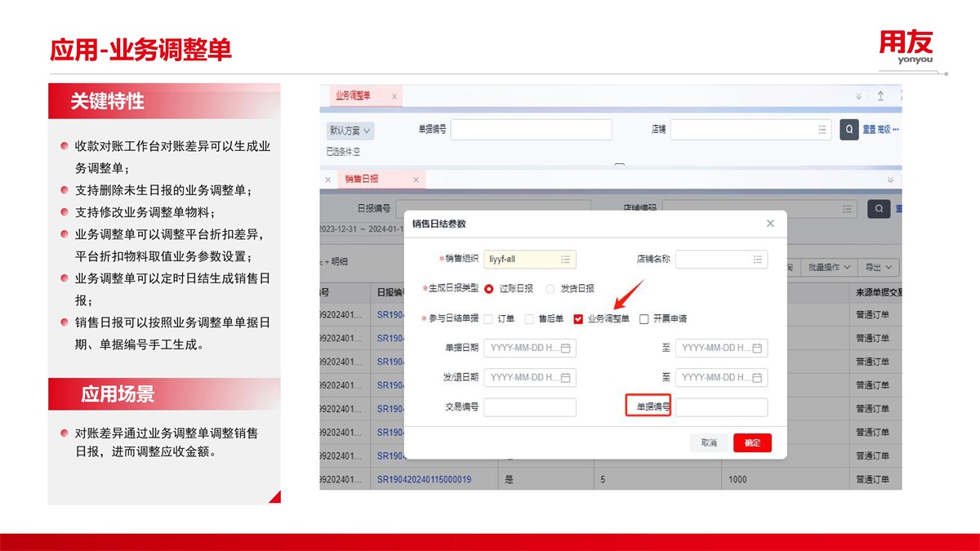The image size is (980, 551).
Task: Click the upload arrow icon at top right
Action: 880,96
